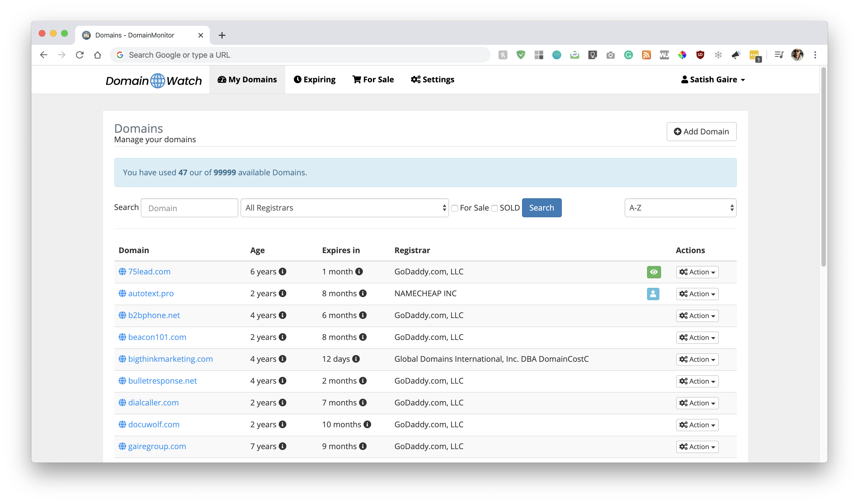The width and height of the screenshot is (859, 504).
Task: Open the bigthinkmarketing.com domain link
Action: pyautogui.click(x=170, y=359)
